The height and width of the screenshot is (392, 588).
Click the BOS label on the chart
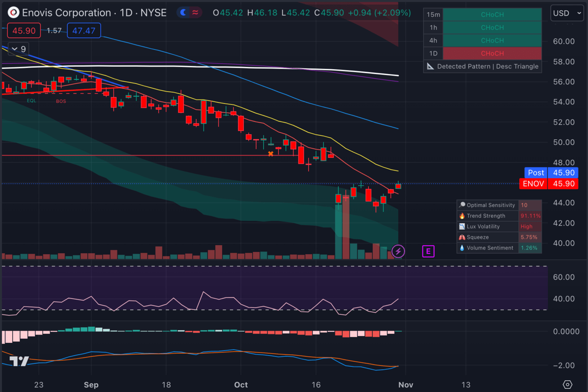click(x=61, y=101)
